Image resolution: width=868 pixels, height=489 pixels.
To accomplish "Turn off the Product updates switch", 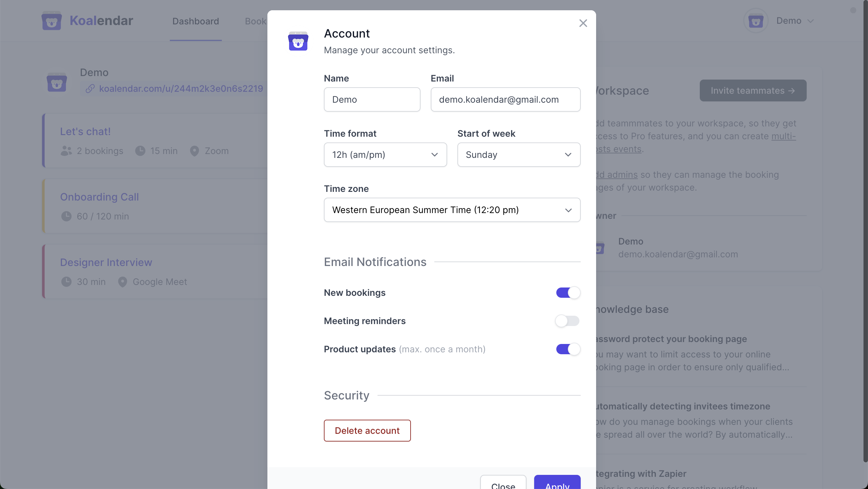I will 568,349.
